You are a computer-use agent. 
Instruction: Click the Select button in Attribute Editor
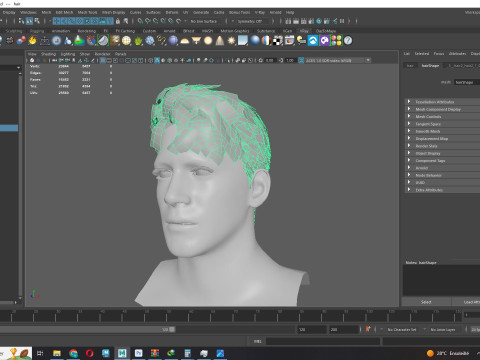coord(426,302)
